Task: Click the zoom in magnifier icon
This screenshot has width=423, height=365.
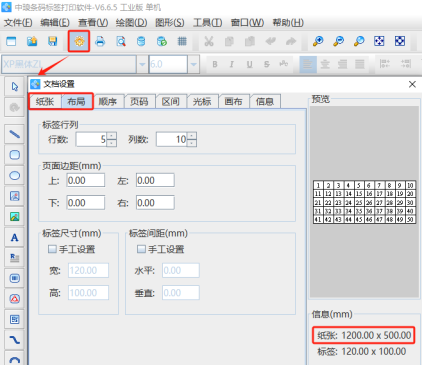Action: 318,41
